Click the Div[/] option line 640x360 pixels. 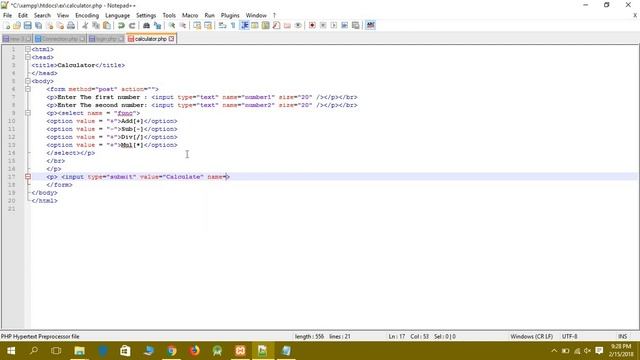pos(112,137)
